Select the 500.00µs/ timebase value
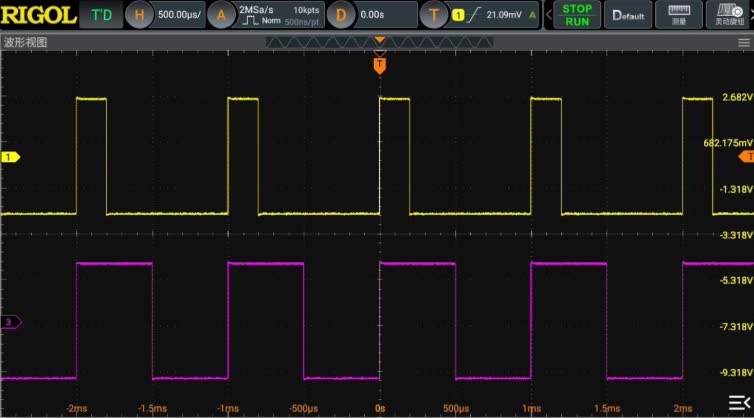The height and width of the screenshot is (418, 754). pos(179,15)
